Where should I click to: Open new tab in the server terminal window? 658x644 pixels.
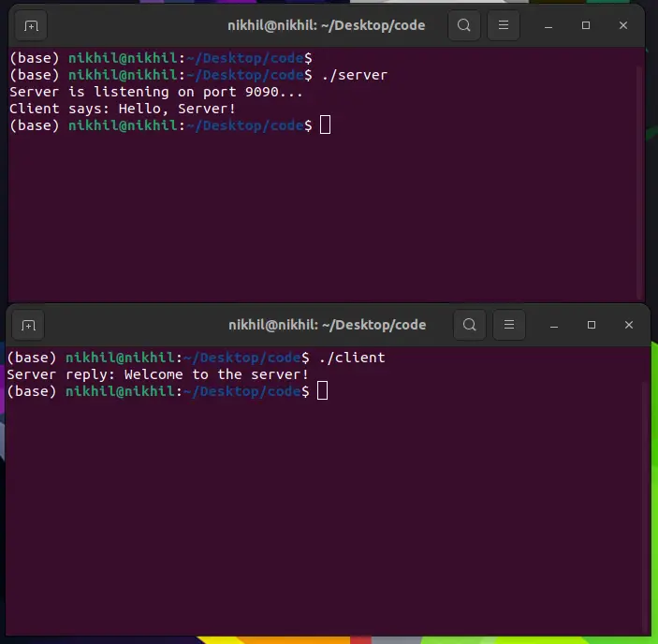pos(31,25)
